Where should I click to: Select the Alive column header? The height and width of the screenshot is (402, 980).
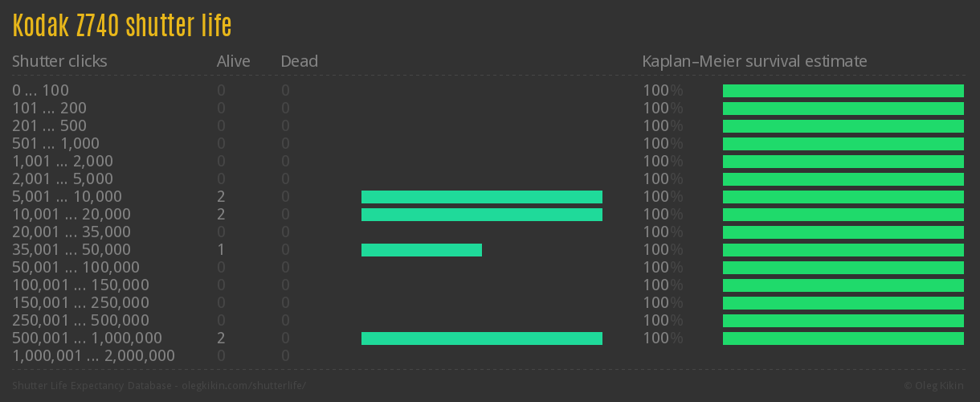click(x=233, y=61)
